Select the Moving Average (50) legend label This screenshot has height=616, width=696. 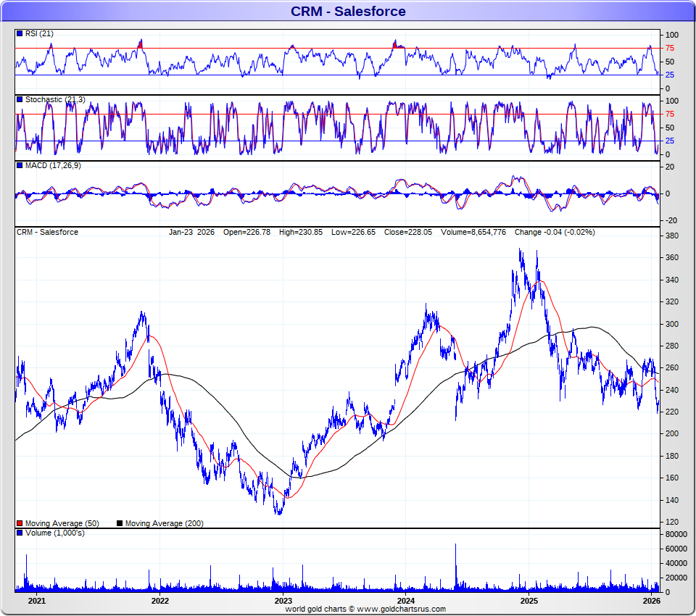click(x=62, y=523)
